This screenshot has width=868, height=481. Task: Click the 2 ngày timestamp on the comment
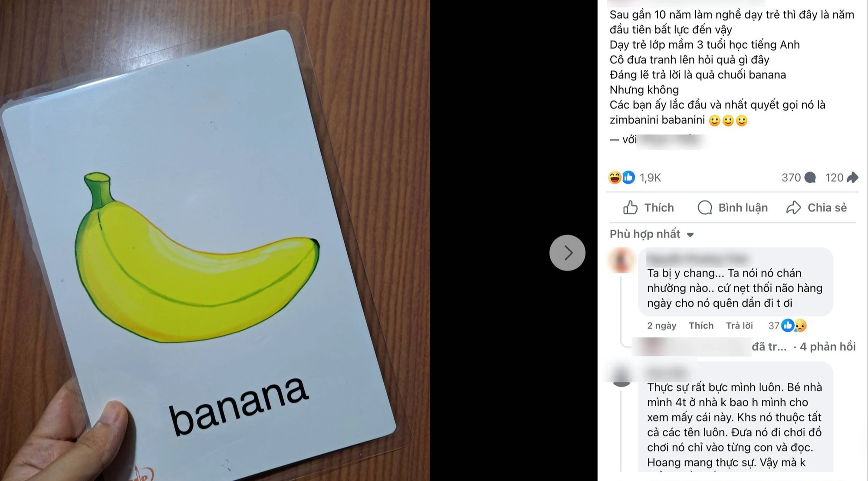pos(661,326)
